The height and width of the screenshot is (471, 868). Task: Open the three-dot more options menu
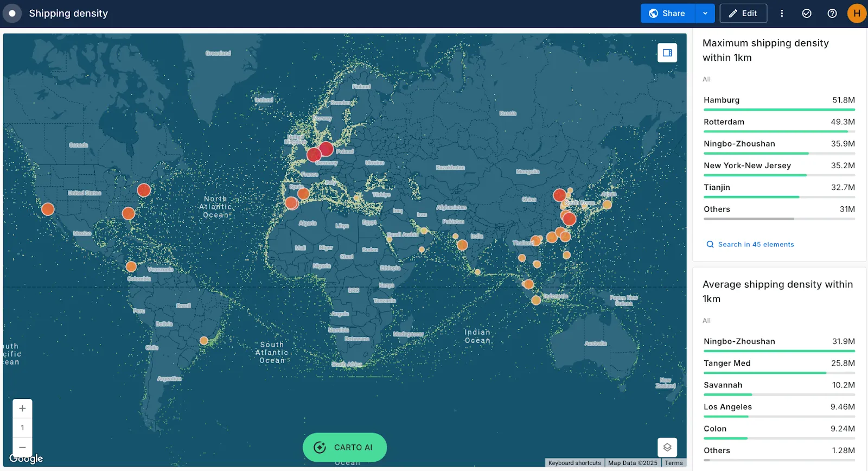point(782,14)
